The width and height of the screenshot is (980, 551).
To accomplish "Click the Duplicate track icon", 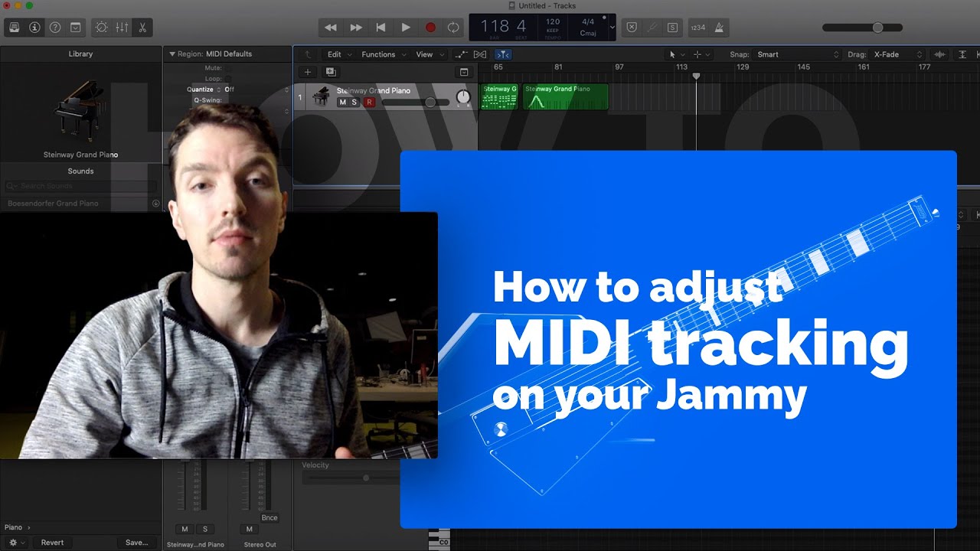I will [331, 72].
